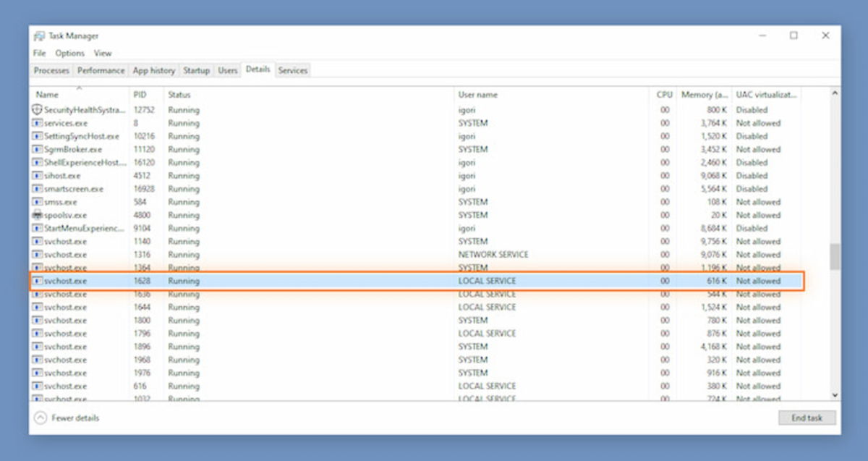Click the Task Manager title text
The height and width of the screenshot is (461, 868).
pos(74,36)
